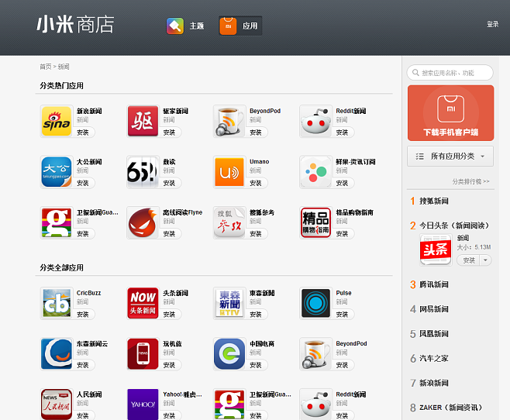The height and width of the screenshot is (420, 510).
Task: Open the 大公新闻 blue app icon
Action: pos(57,172)
